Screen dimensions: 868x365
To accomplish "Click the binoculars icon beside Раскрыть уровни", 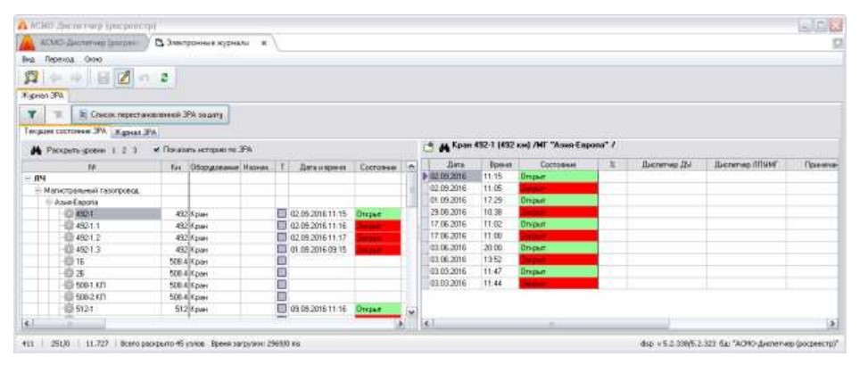I will pyautogui.click(x=37, y=150).
